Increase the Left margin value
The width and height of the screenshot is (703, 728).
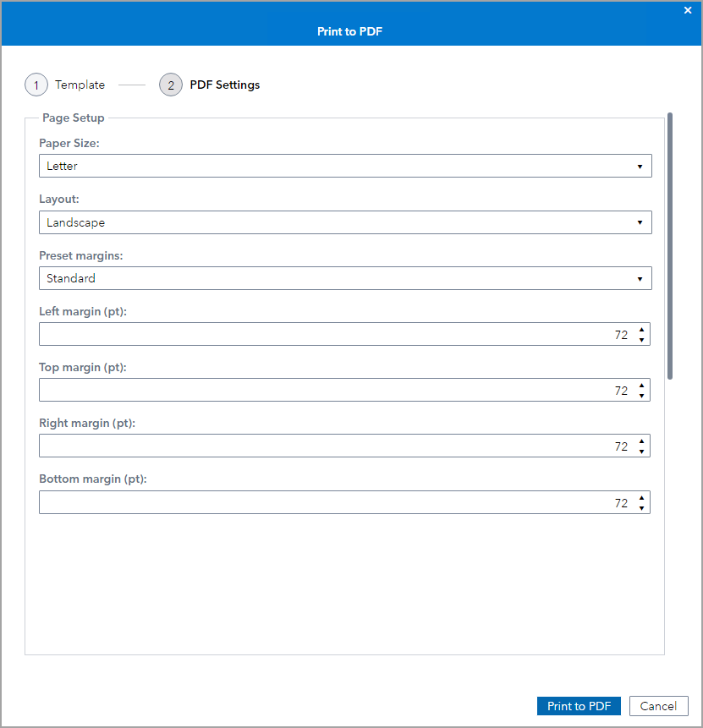642,329
